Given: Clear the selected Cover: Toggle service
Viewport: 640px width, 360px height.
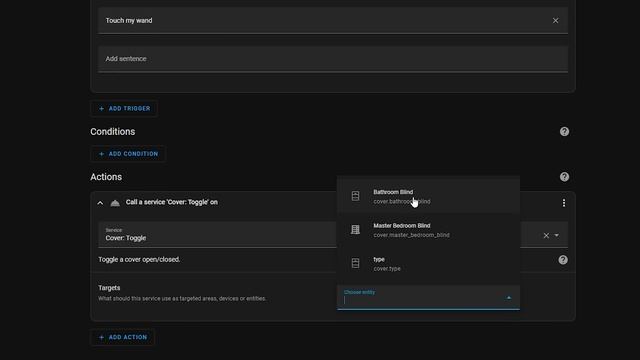Looking at the screenshot, I should click(546, 236).
